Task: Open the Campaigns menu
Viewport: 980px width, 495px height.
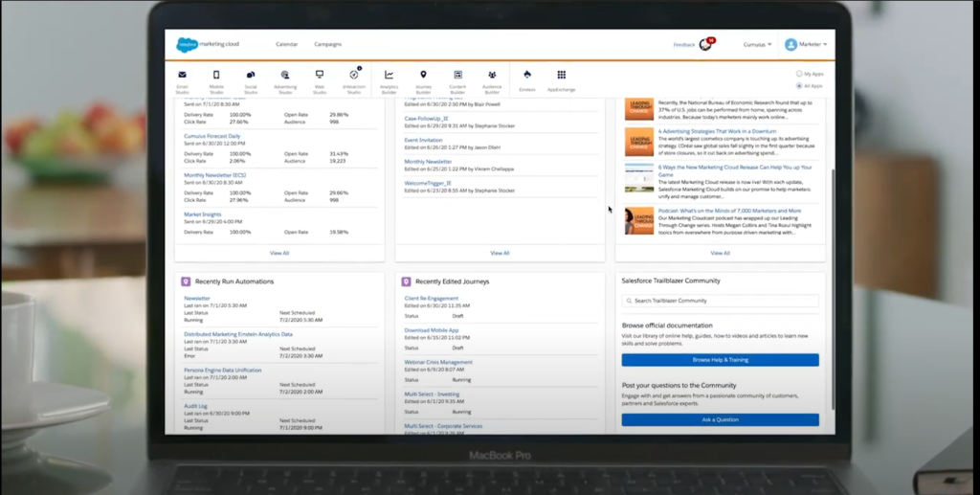Action: pyautogui.click(x=328, y=44)
